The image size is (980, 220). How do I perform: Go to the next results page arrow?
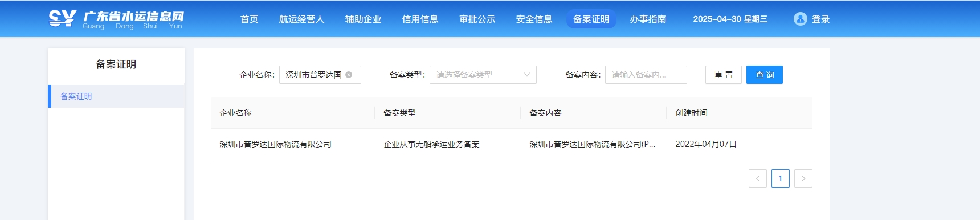[803, 178]
